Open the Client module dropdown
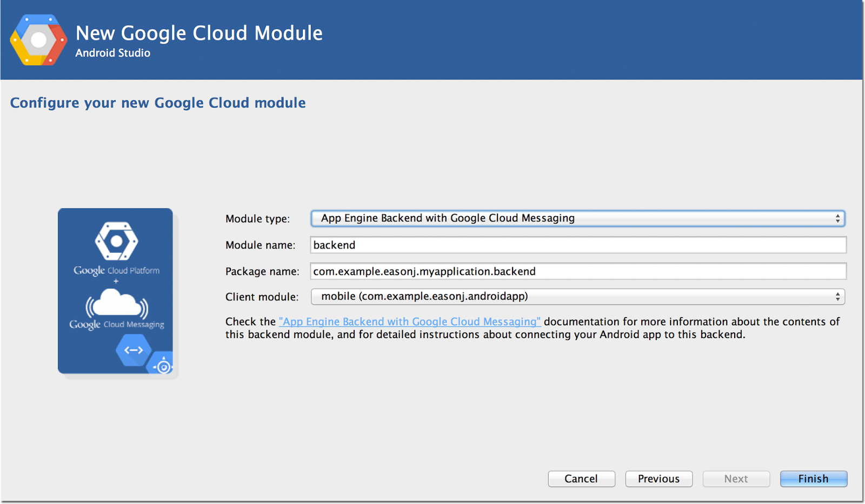Image resolution: width=865 pixels, height=504 pixels. [577, 297]
